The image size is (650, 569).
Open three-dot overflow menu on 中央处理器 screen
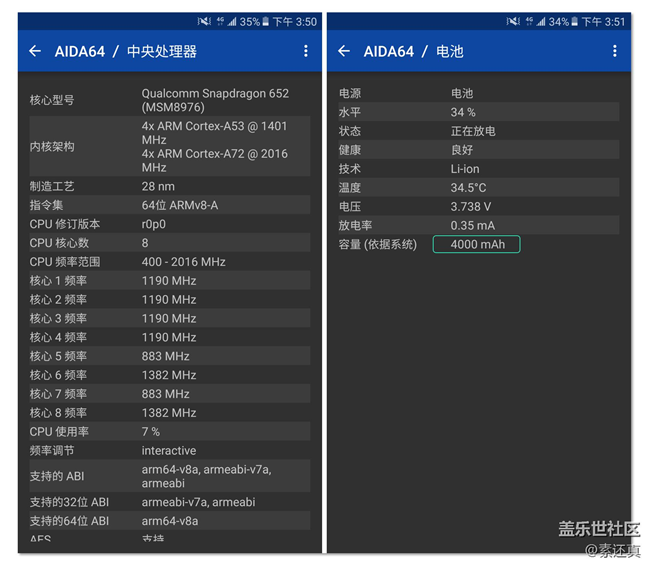click(306, 51)
